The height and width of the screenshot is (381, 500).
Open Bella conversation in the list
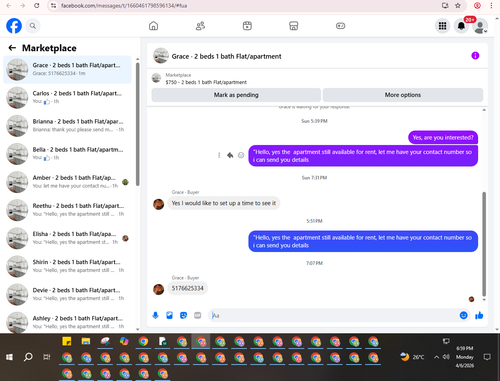[67, 154]
